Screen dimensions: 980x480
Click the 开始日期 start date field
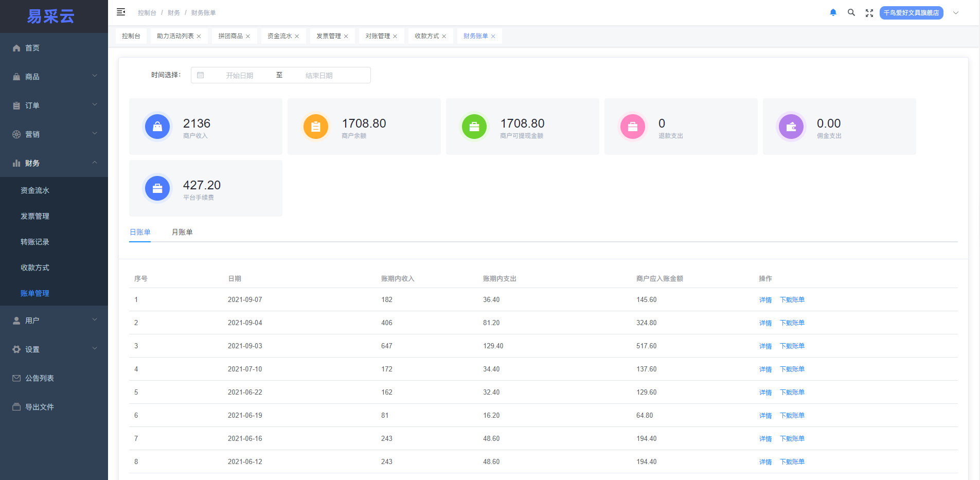(x=240, y=76)
